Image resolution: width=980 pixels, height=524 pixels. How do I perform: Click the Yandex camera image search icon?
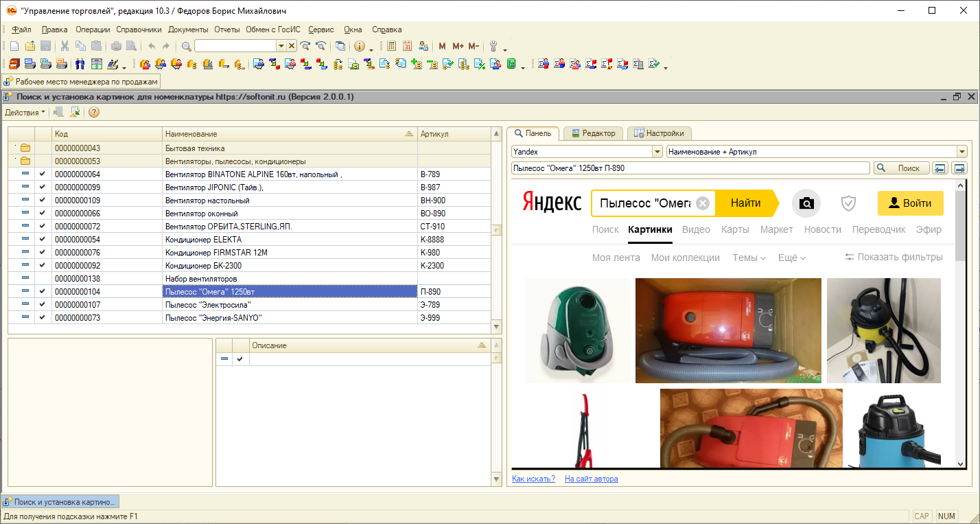pyautogui.click(x=806, y=203)
